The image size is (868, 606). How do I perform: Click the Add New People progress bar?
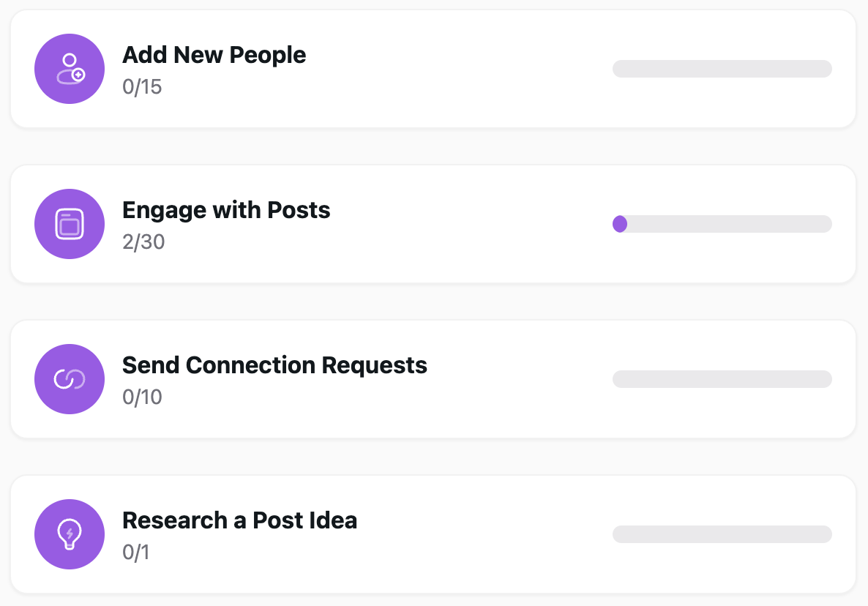pos(722,69)
